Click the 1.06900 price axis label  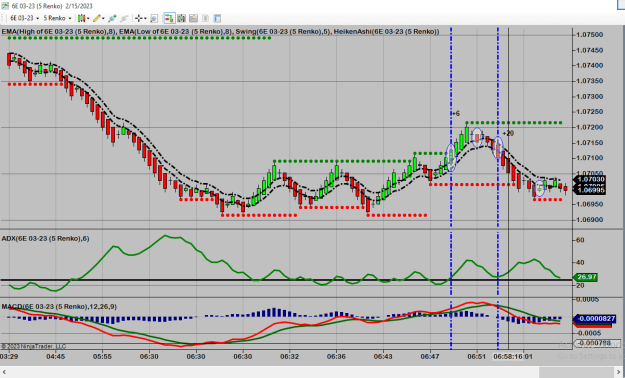pos(589,220)
